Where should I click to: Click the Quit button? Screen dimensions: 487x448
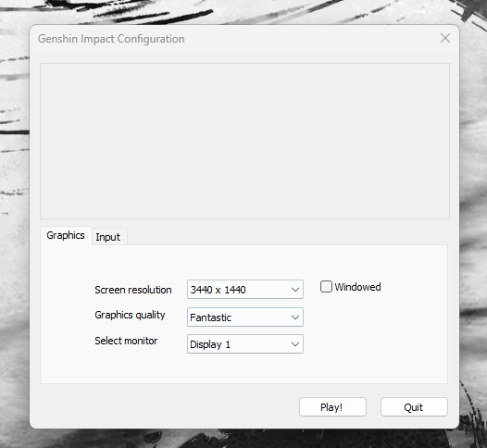tap(414, 407)
